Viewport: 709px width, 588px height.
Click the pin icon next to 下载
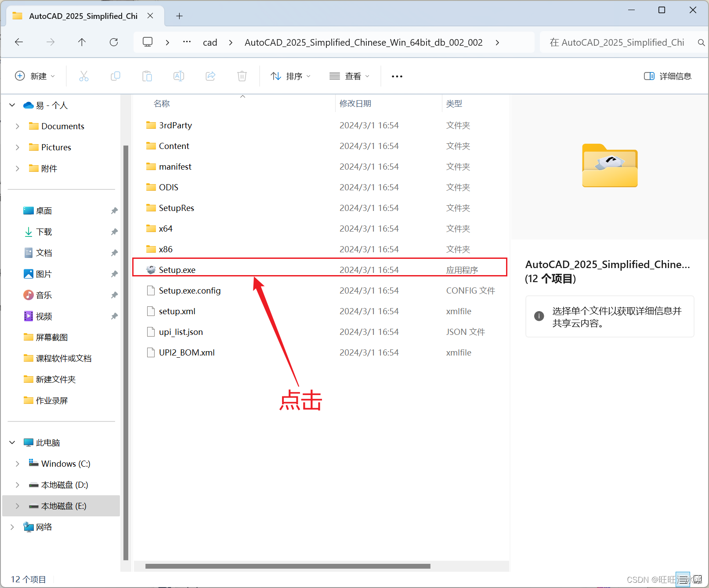point(114,232)
